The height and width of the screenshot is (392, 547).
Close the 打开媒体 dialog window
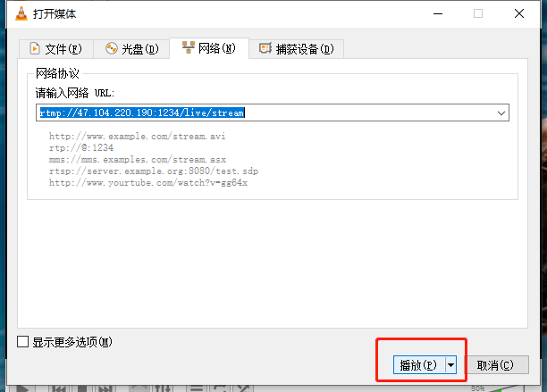pos(519,14)
